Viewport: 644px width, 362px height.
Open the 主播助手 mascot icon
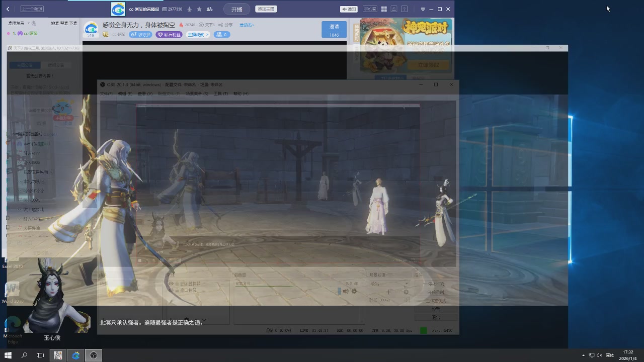click(x=63, y=109)
